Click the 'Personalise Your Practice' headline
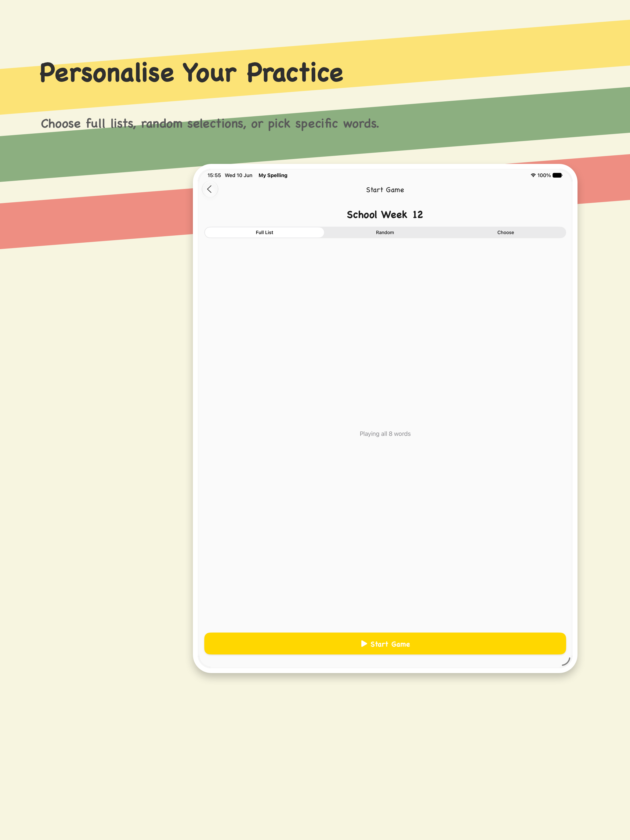This screenshot has width=630, height=840. pyautogui.click(x=191, y=72)
